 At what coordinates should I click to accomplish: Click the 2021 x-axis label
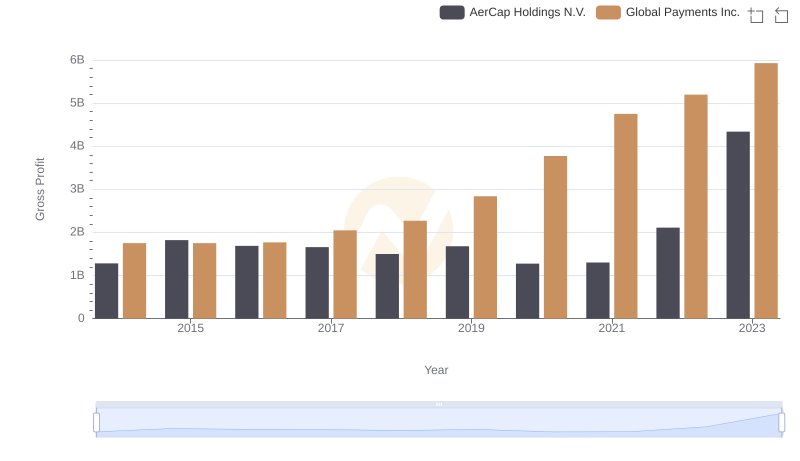coord(611,328)
